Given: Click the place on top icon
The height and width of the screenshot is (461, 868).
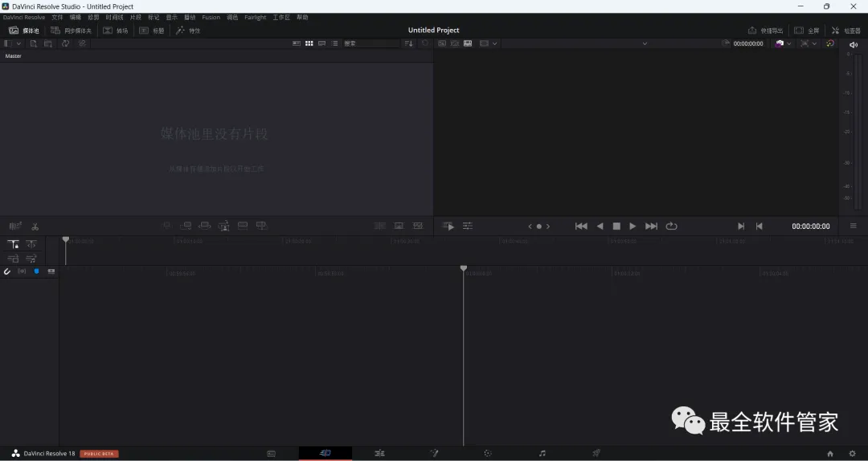Looking at the screenshot, I should (x=243, y=225).
